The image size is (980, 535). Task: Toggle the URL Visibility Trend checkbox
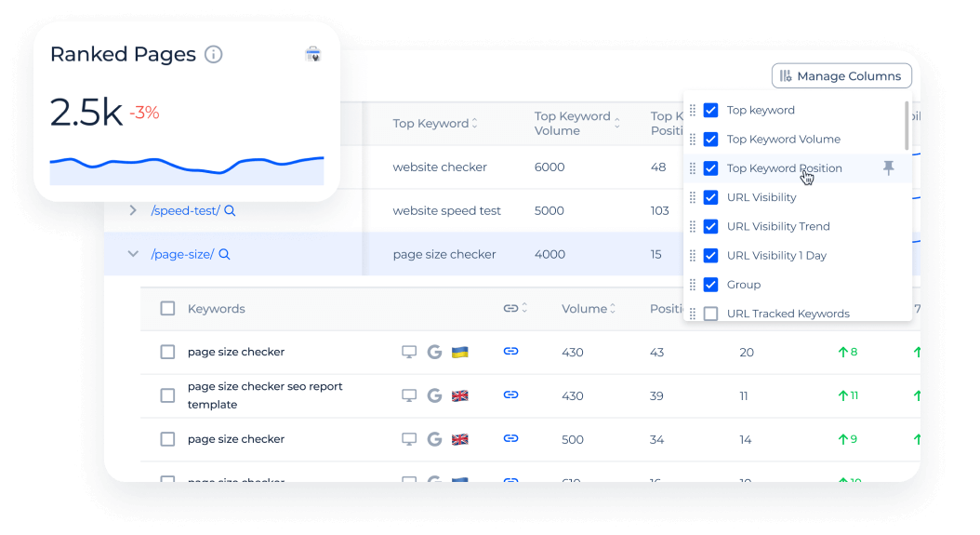click(x=710, y=226)
